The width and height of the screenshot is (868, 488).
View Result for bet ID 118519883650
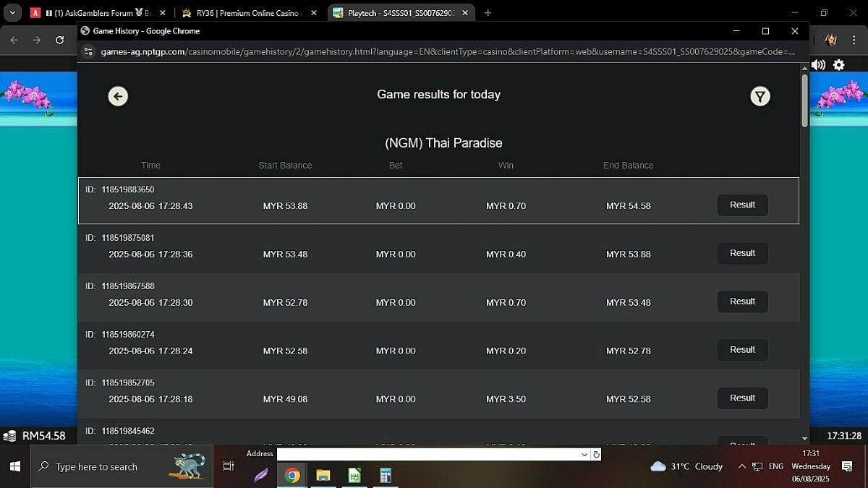[x=742, y=205]
